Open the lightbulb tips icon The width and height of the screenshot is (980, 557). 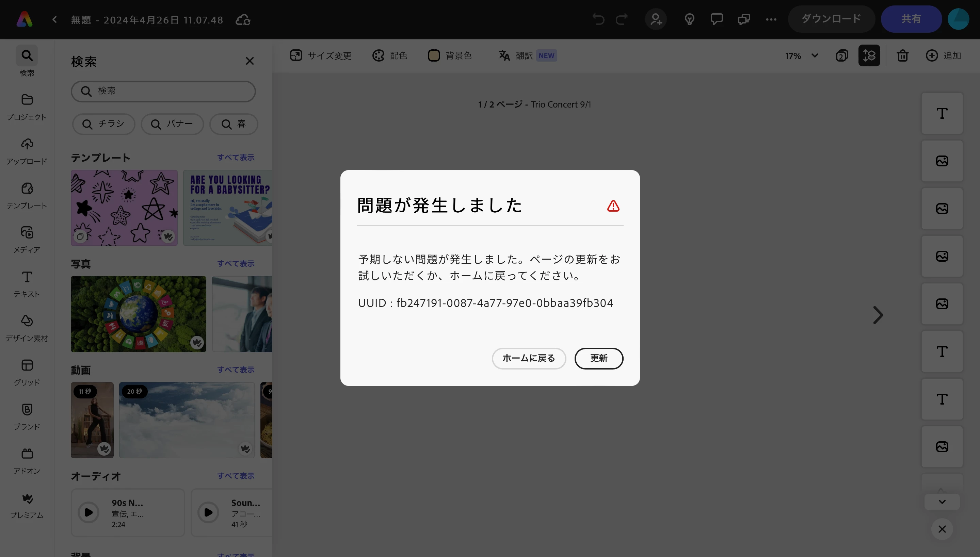[689, 19]
